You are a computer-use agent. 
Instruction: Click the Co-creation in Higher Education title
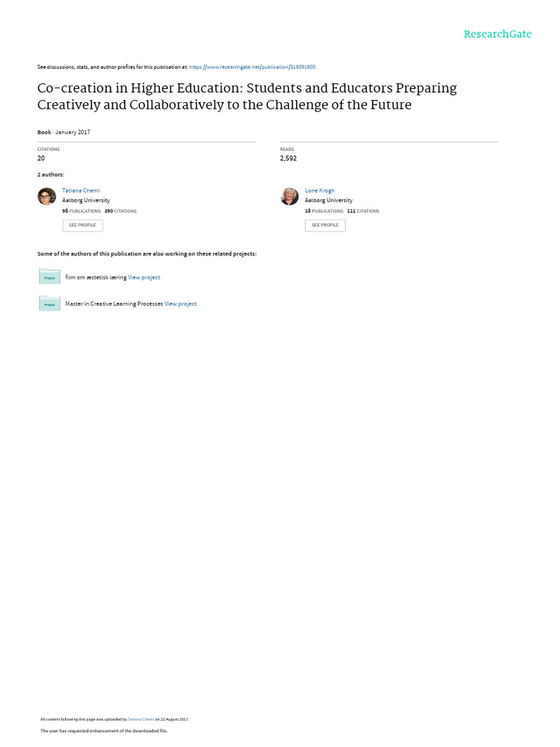pyautogui.click(x=246, y=96)
